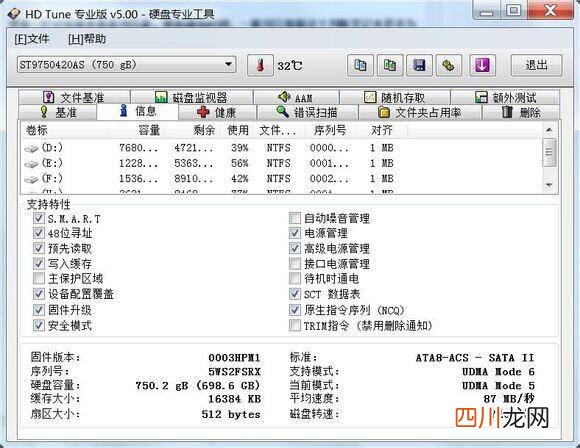
Task: Switch to the 基准 tab
Action: click(58, 112)
